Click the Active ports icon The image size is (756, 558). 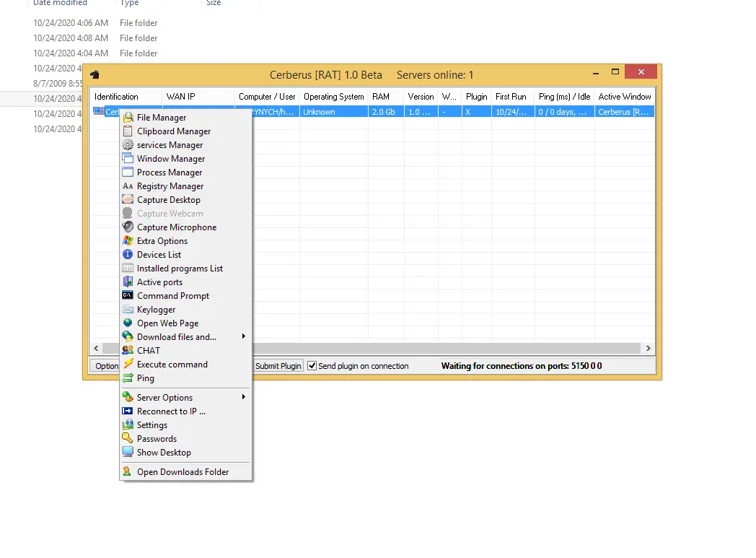point(128,282)
